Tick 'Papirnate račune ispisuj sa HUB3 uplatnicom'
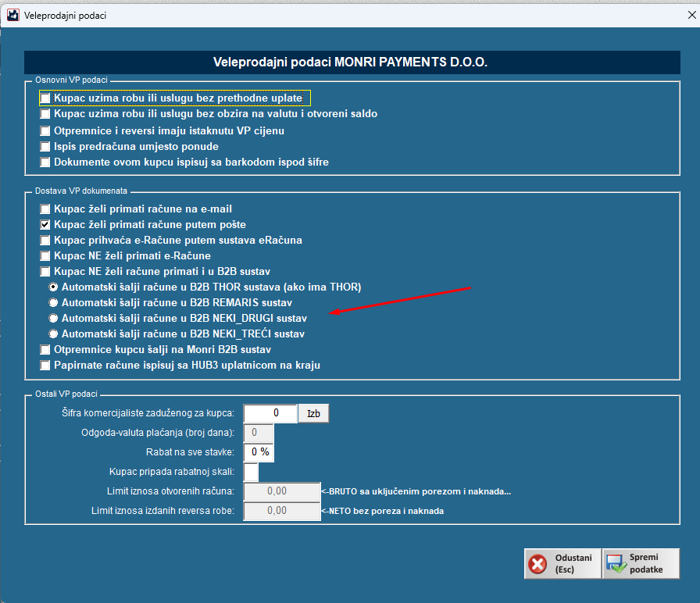This screenshot has height=603, width=700. coord(45,365)
